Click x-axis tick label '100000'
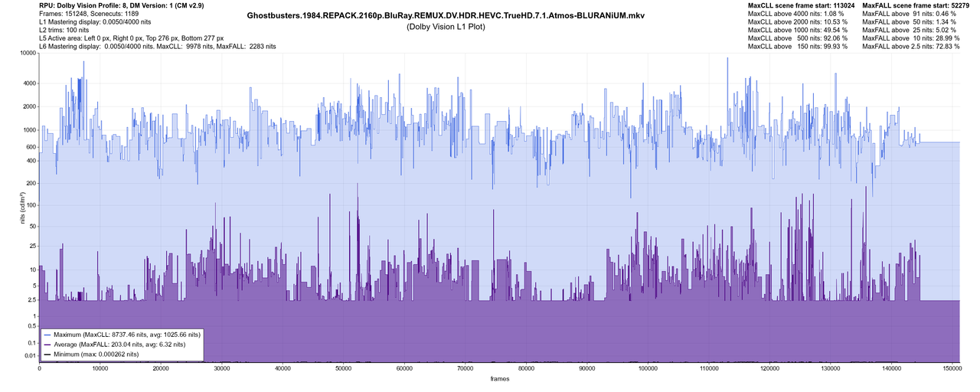This screenshot has height=392, width=980. coord(648,369)
